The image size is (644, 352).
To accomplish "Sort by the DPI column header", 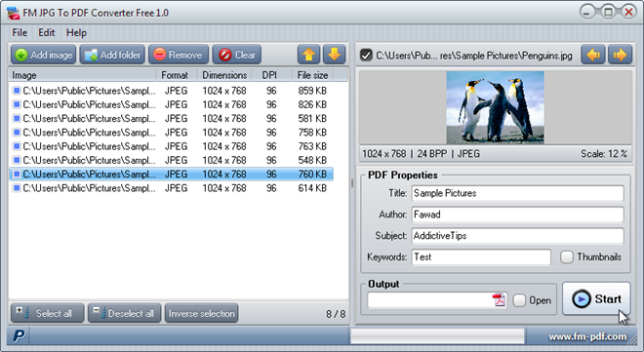I will pyautogui.click(x=271, y=75).
